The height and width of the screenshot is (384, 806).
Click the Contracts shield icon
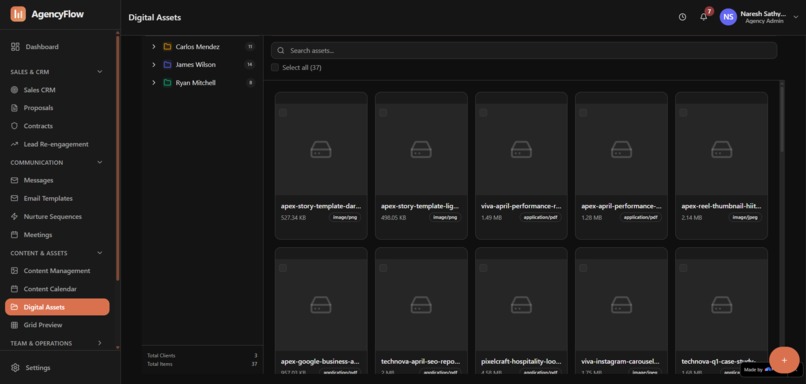coord(14,126)
